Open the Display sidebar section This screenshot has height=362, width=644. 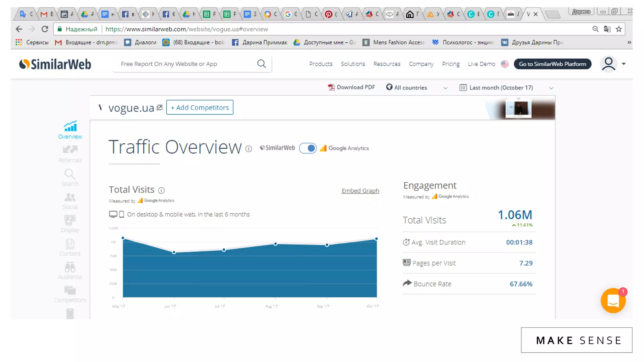(x=70, y=224)
